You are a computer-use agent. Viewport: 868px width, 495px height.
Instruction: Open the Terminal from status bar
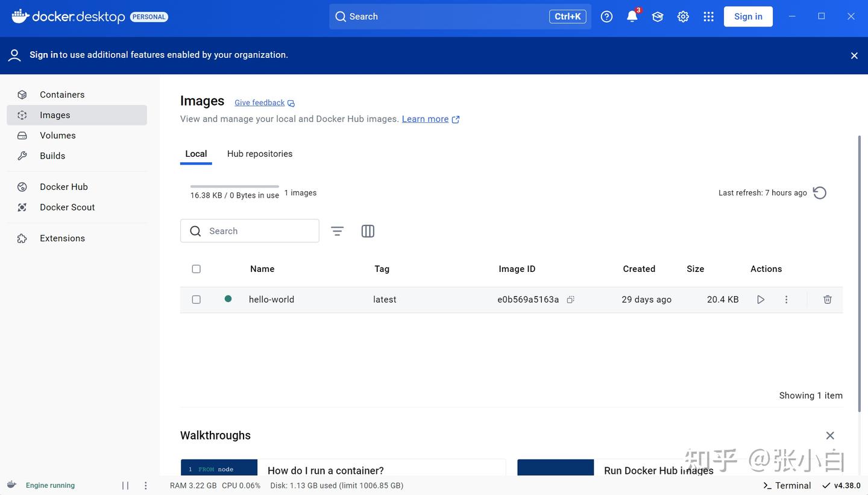click(x=787, y=485)
